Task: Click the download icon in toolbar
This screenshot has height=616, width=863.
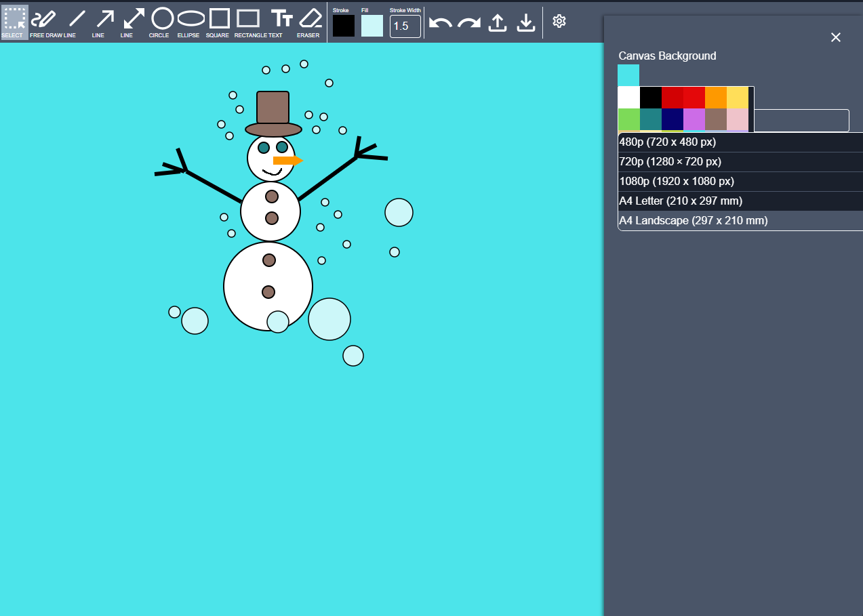Action: pos(526,22)
